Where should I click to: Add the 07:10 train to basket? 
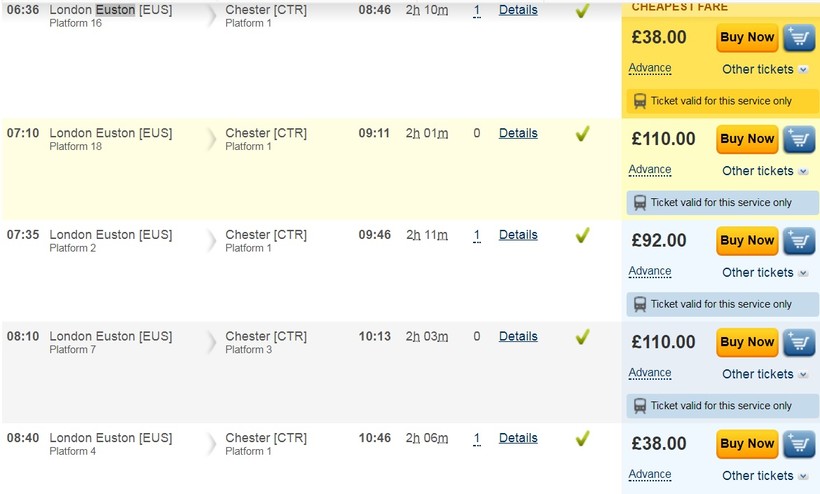coord(799,139)
